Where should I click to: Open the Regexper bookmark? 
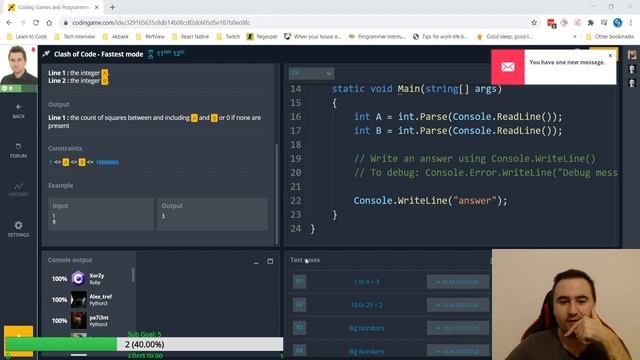click(262, 37)
